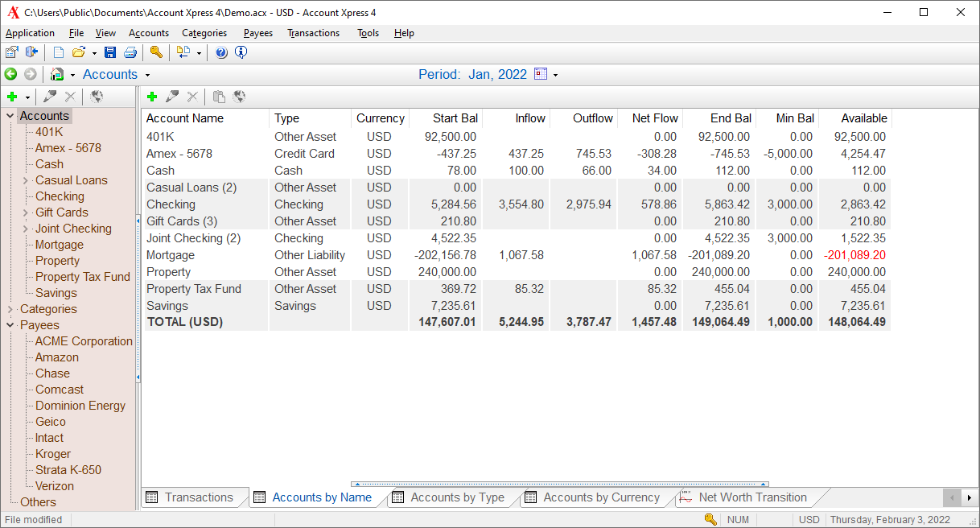Open the Accounts view dropdown arrow
The width and height of the screenshot is (980, 528).
click(x=147, y=75)
